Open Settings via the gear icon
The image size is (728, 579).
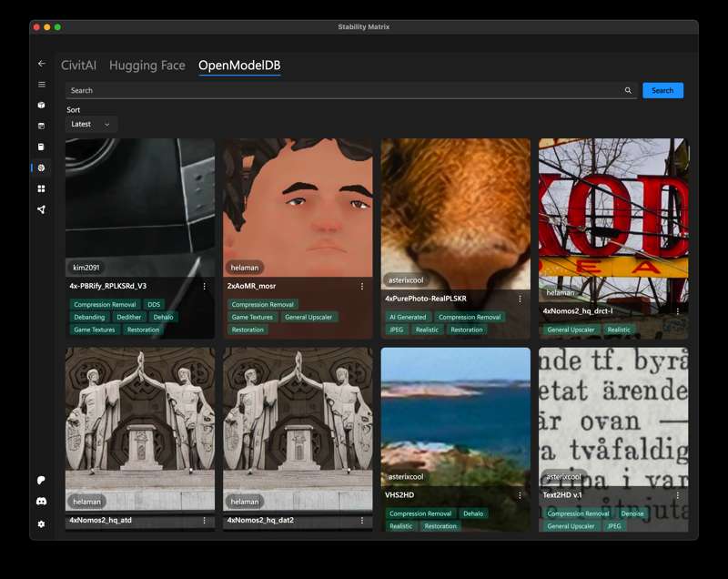pyautogui.click(x=41, y=523)
